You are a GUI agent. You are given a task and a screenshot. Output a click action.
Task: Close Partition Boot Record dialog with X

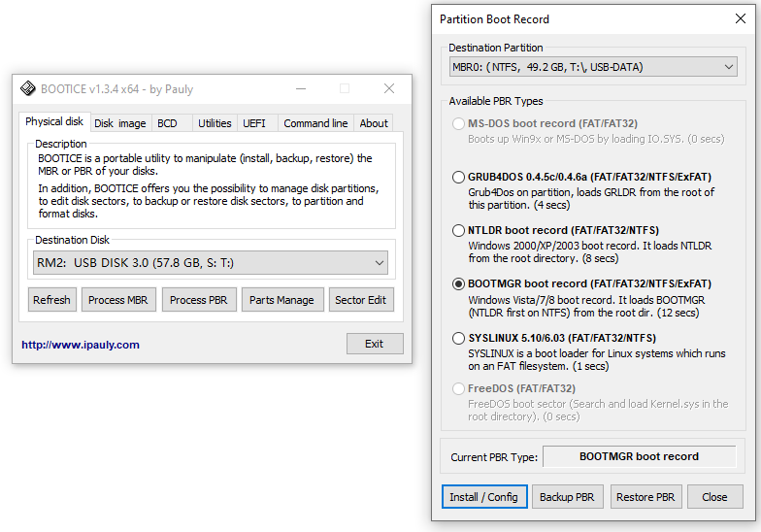[x=741, y=18]
